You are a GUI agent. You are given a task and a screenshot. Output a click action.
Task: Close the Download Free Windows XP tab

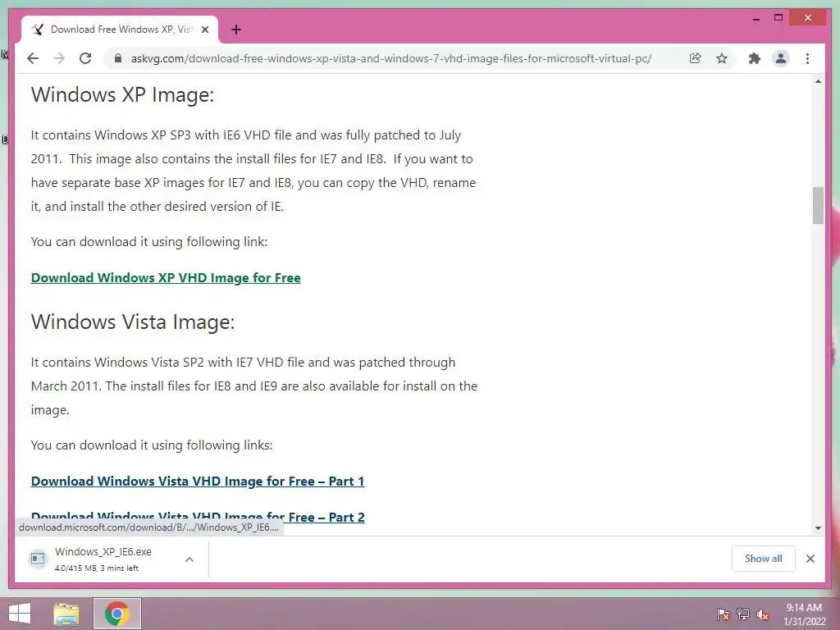click(x=204, y=30)
